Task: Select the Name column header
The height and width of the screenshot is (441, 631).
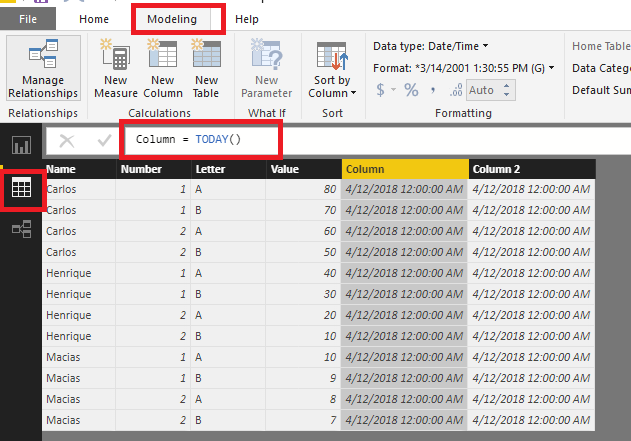Action: pyautogui.click(x=79, y=169)
